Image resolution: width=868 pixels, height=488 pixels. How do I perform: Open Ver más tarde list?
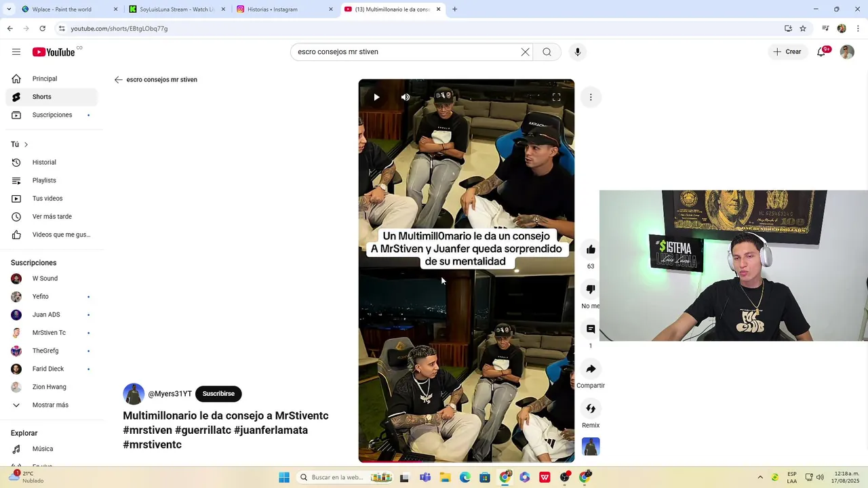(52, 216)
